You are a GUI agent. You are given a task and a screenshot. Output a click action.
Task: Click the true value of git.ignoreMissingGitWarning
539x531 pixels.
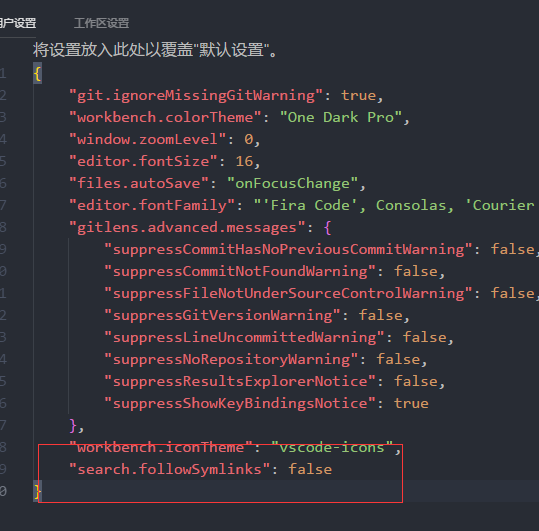(359, 96)
